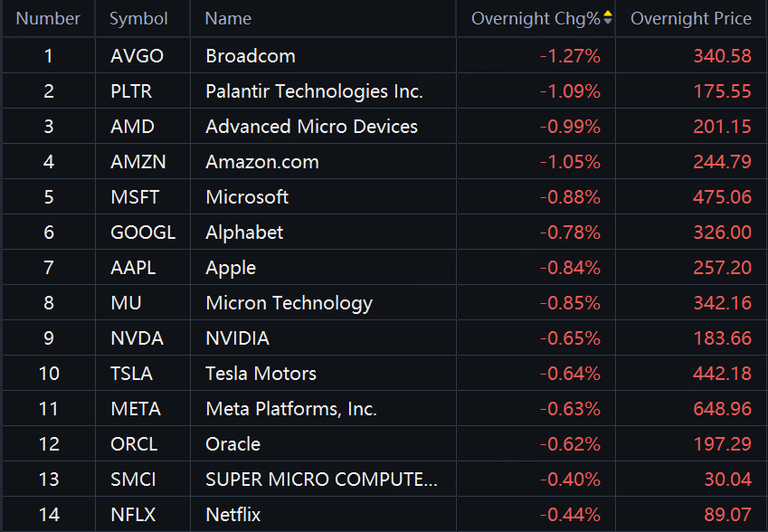The width and height of the screenshot is (768, 532).
Task: Select the Name column header
Action: (228, 18)
